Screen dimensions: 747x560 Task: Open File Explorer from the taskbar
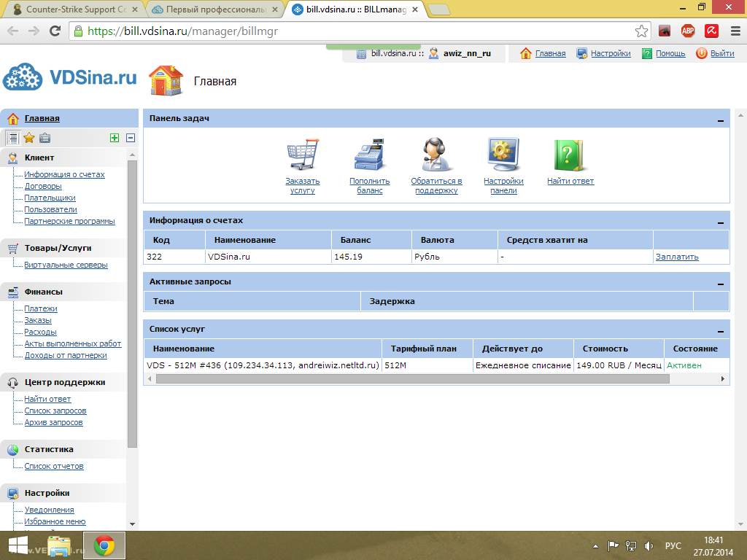coord(59,545)
